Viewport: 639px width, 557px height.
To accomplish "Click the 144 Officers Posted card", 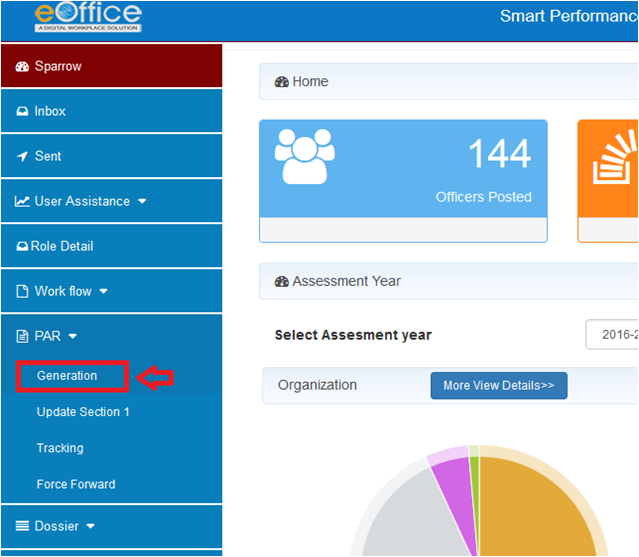I will [x=403, y=181].
